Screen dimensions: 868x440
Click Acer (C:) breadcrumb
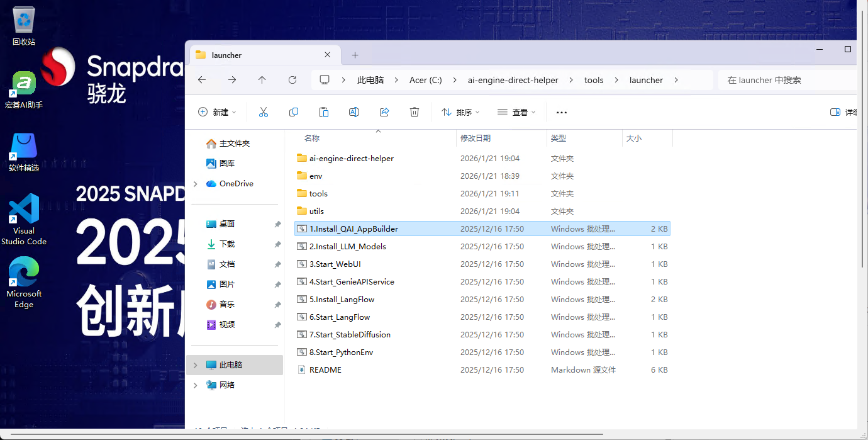tap(426, 80)
